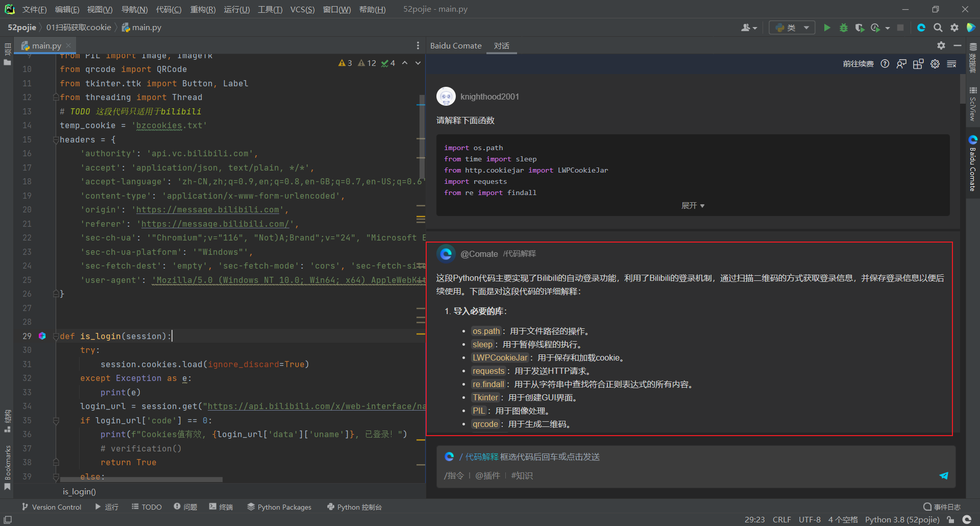Image resolution: width=980 pixels, height=526 pixels.
Task: Collapse the if block fold on line 35
Action: pos(56,420)
